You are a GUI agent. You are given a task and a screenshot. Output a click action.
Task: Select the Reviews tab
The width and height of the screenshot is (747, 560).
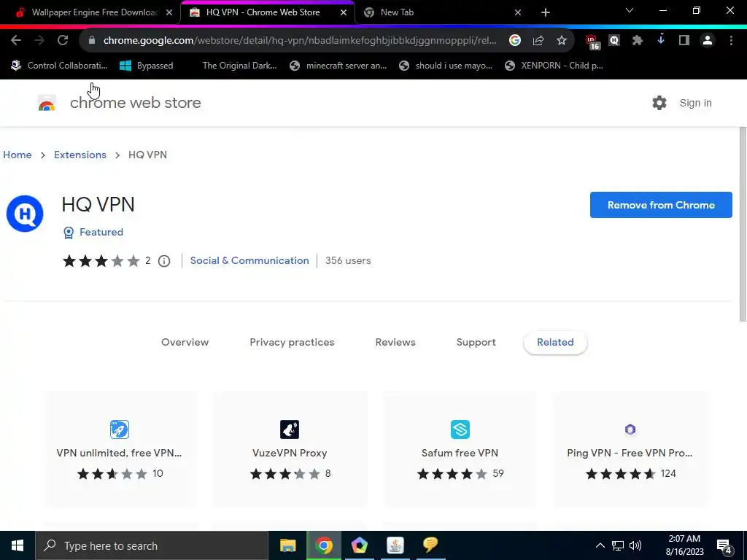coord(395,343)
